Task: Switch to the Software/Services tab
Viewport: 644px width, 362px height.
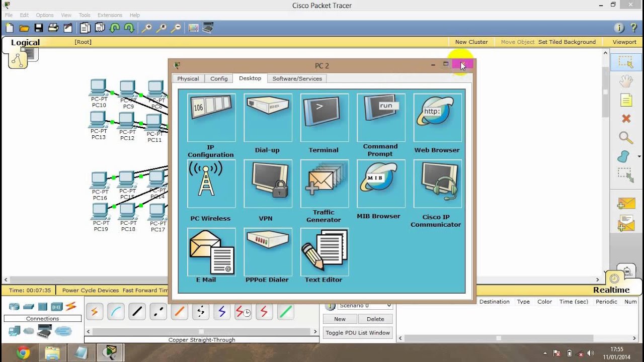Action: tap(297, 78)
